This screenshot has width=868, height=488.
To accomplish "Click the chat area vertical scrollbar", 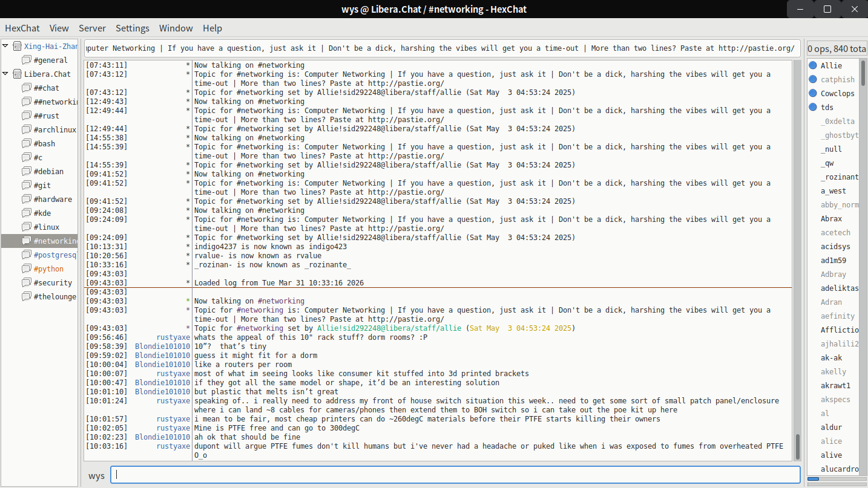I will click(x=797, y=446).
